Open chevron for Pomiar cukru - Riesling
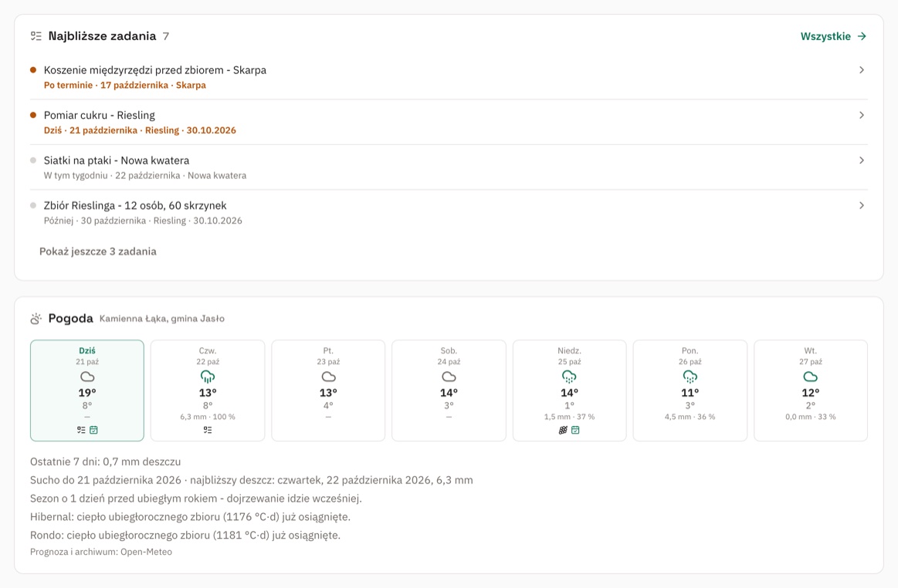Screen dimensions: 898x588 click(x=862, y=115)
